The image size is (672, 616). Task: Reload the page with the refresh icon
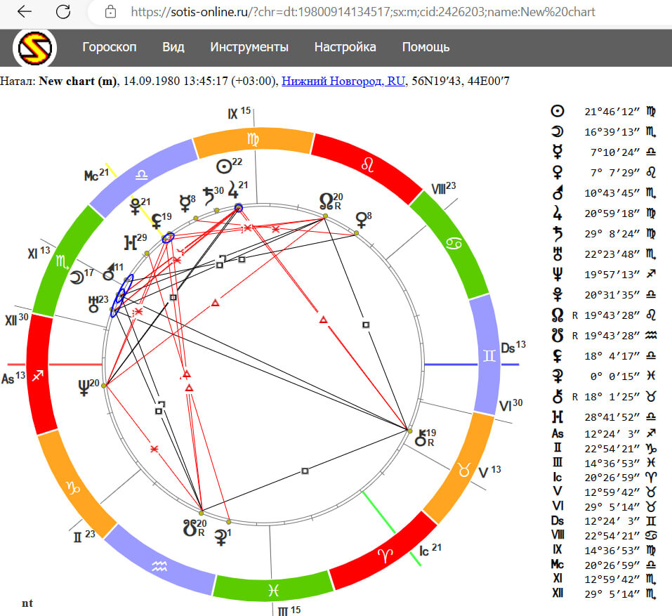63,11
